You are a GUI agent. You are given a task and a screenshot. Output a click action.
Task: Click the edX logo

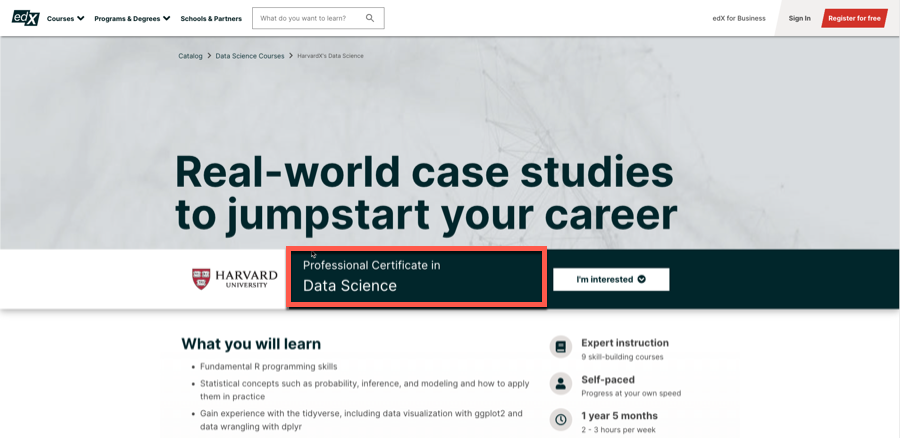coord(26,18)
